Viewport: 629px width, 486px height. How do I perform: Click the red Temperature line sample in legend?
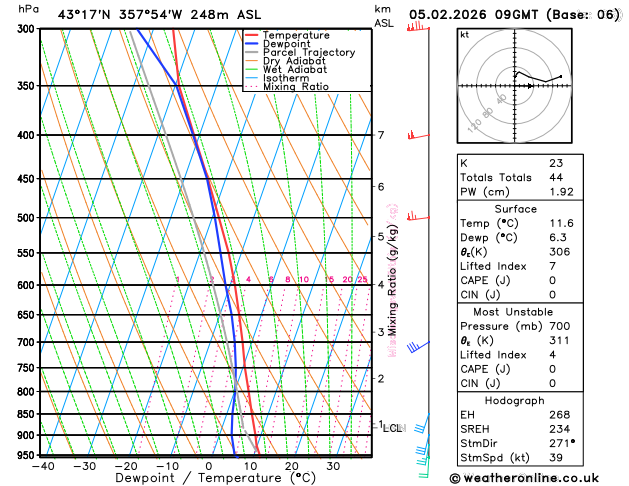[252, 35]
